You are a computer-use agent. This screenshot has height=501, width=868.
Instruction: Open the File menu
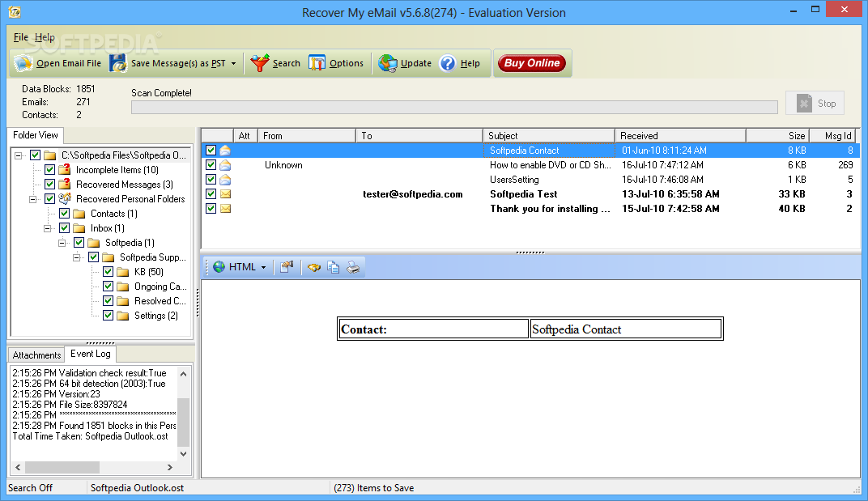[x=20, y=37]
